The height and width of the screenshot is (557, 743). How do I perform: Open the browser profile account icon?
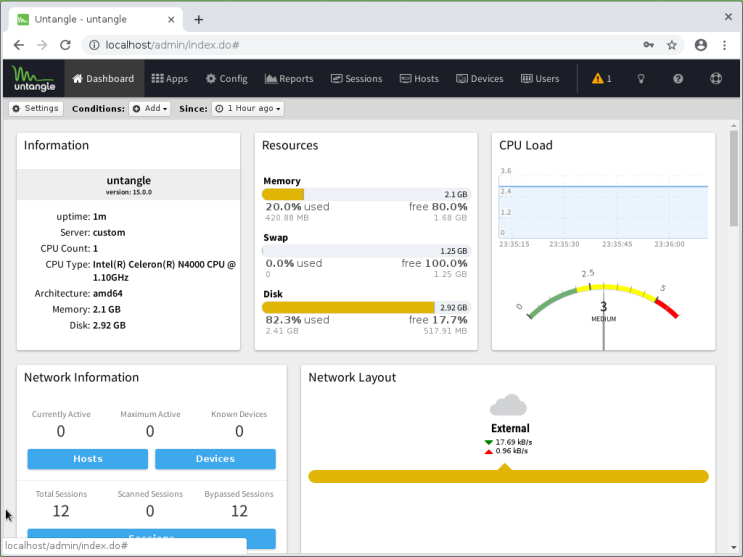tap(700, 45)
